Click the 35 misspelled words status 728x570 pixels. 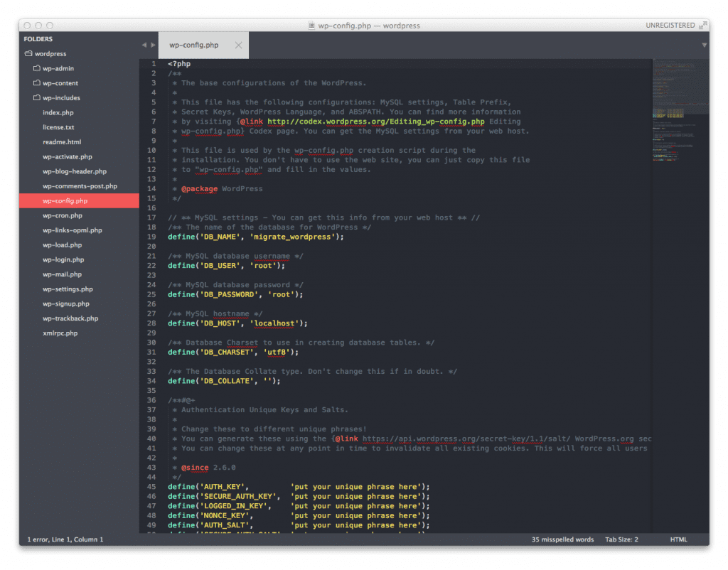[562, 539]
